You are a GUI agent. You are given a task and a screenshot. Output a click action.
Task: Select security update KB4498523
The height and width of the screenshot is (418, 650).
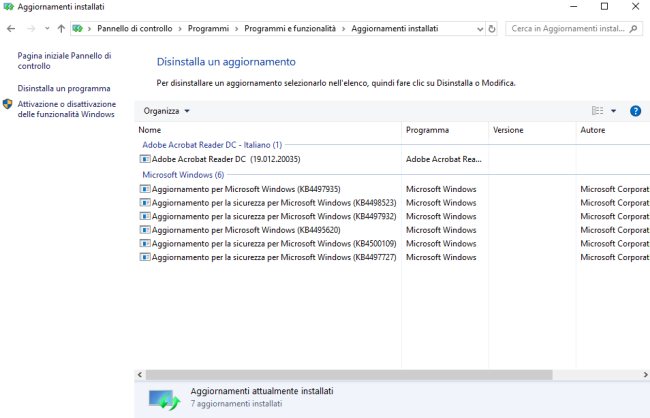pos(274,203)
